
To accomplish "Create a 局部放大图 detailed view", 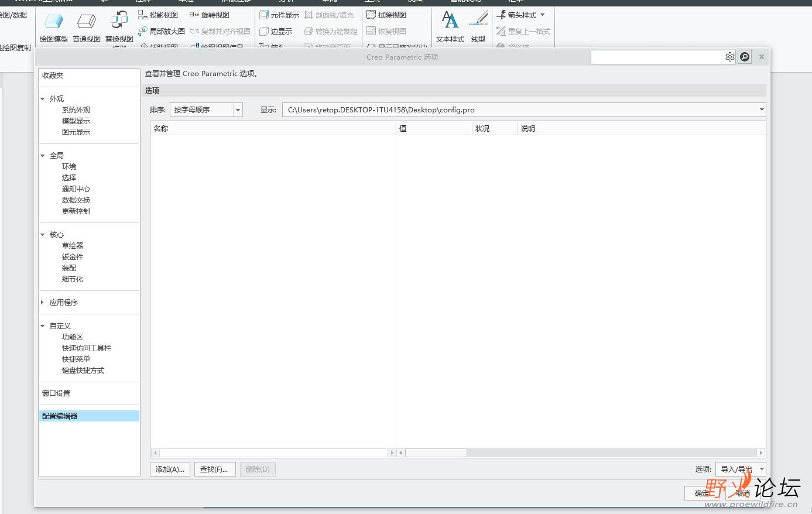I will tap(162, 31).
